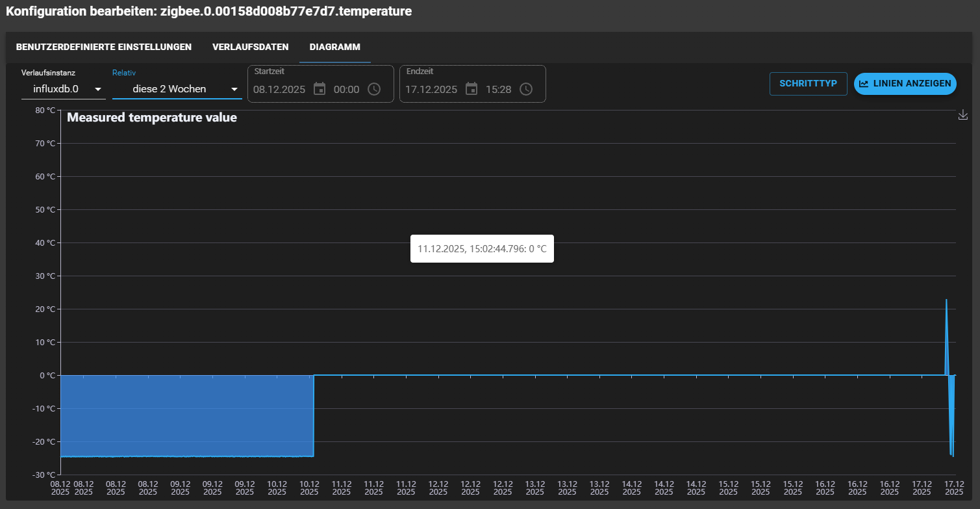Click the 0 °C axis label
This screenshot has width=980, height=509.
point(48,375)
